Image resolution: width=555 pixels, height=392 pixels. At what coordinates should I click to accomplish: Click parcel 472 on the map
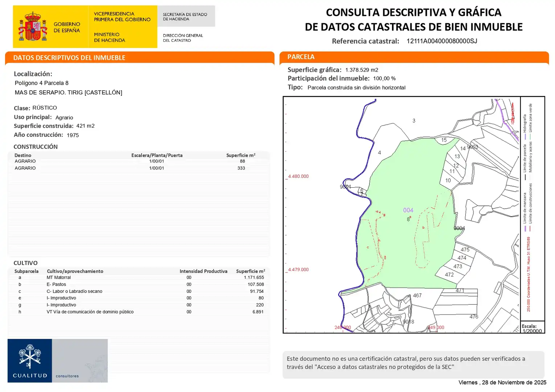click(x=449, y=275)
